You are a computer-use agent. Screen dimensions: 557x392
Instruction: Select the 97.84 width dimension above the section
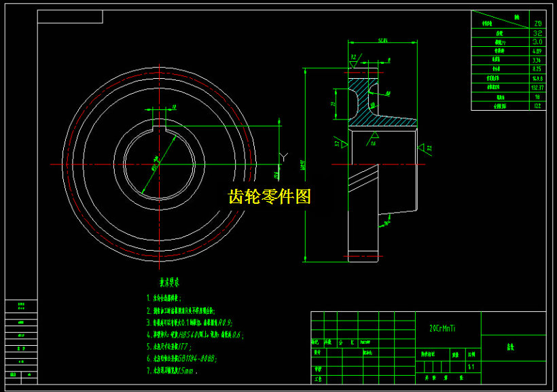tap(382, 41)
